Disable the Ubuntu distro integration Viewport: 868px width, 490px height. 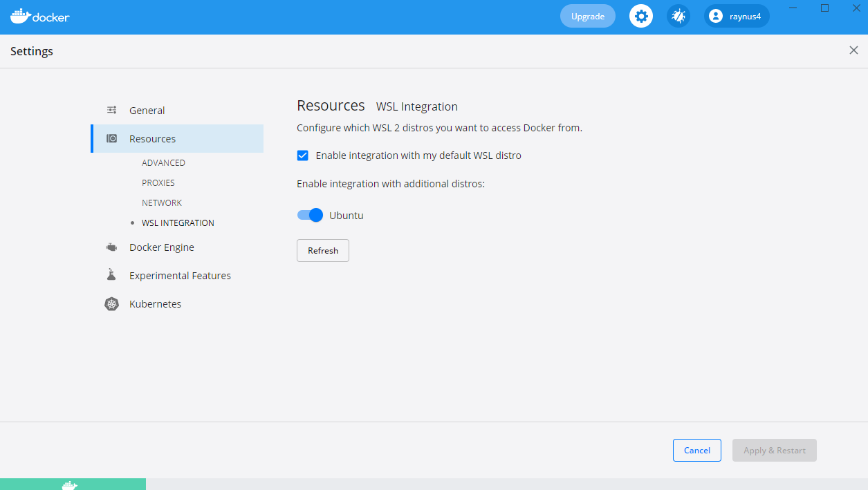coord(310,215)
